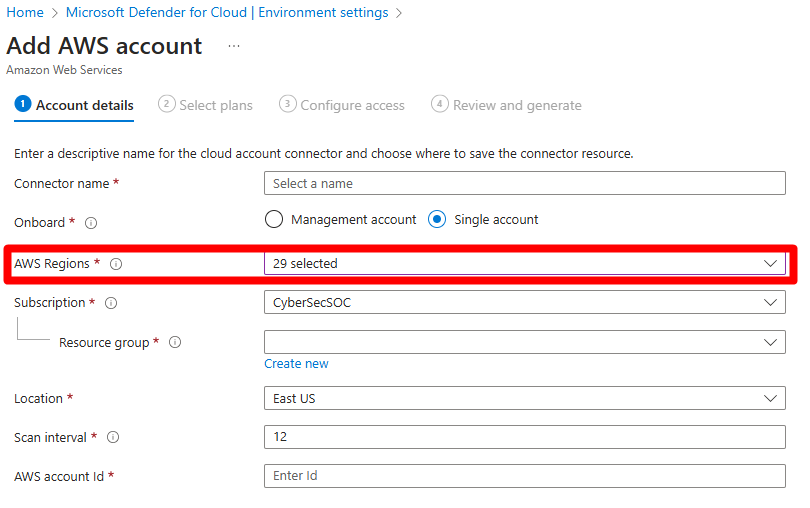Click Scan interval info icon
The image size is (810, 508).
click(113, 437)
